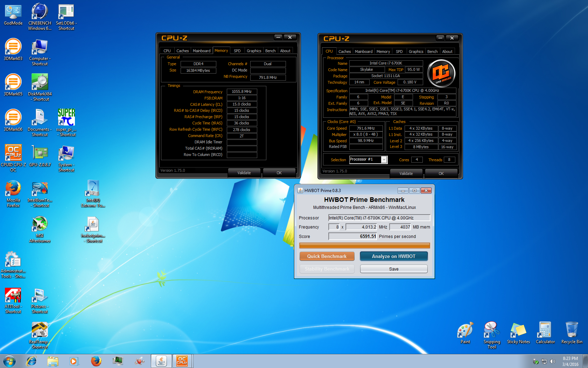Select the System shortcut icon

[x=66, y=158]
